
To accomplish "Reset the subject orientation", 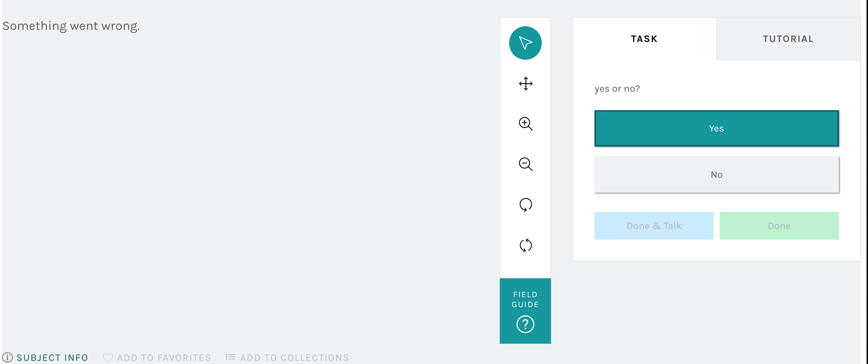I will (x=525, y=245).
